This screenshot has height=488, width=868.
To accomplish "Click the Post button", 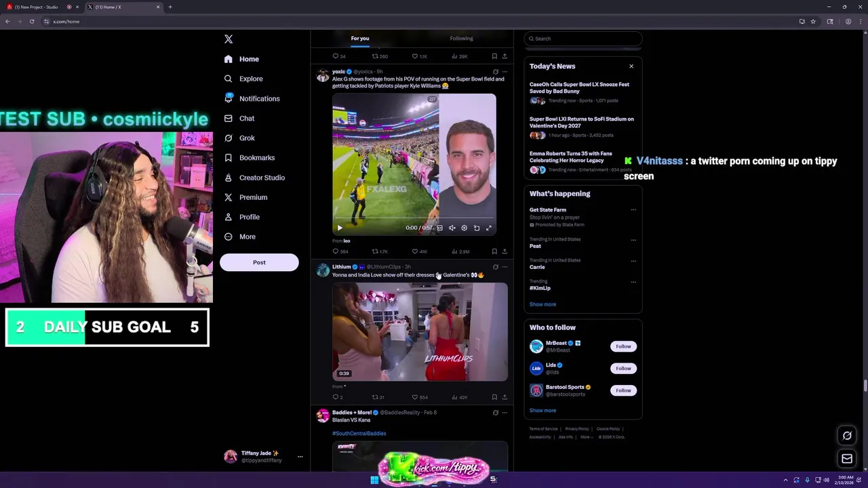I will tap(259, 262).
